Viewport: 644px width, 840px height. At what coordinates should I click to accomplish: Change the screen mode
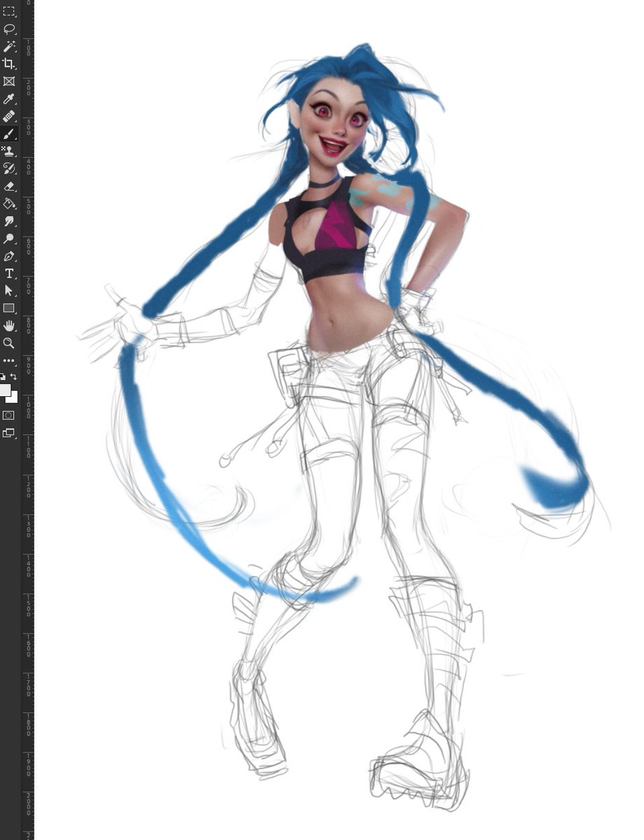[x=8, y=433]
